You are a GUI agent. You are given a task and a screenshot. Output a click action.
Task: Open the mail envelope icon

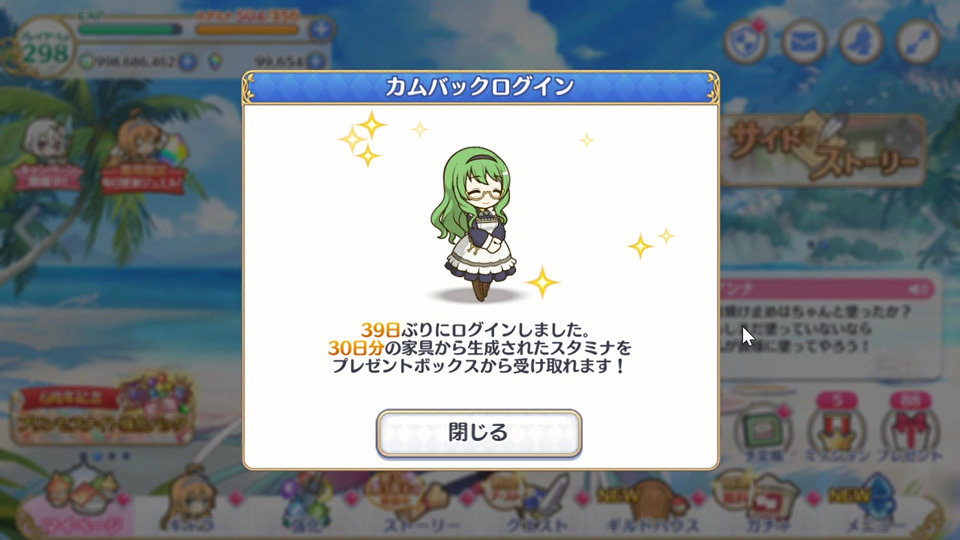pyautogui.click(x=803, y=42)
